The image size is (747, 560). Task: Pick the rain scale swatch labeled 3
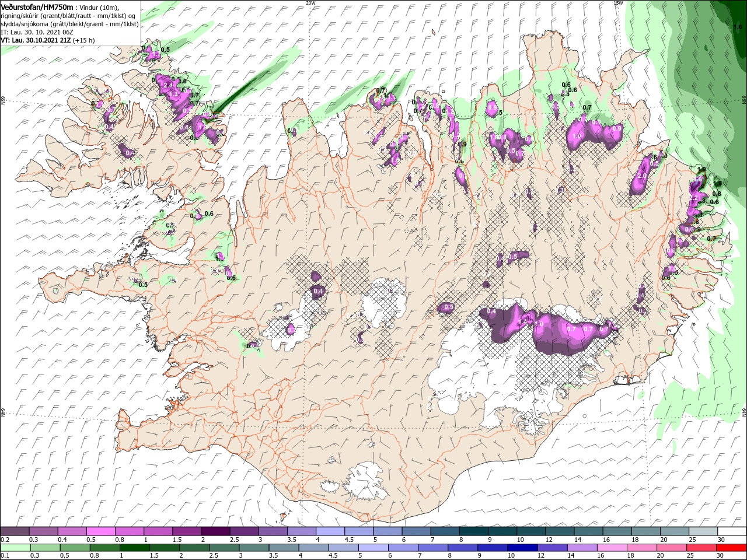[x=253, y=548]
